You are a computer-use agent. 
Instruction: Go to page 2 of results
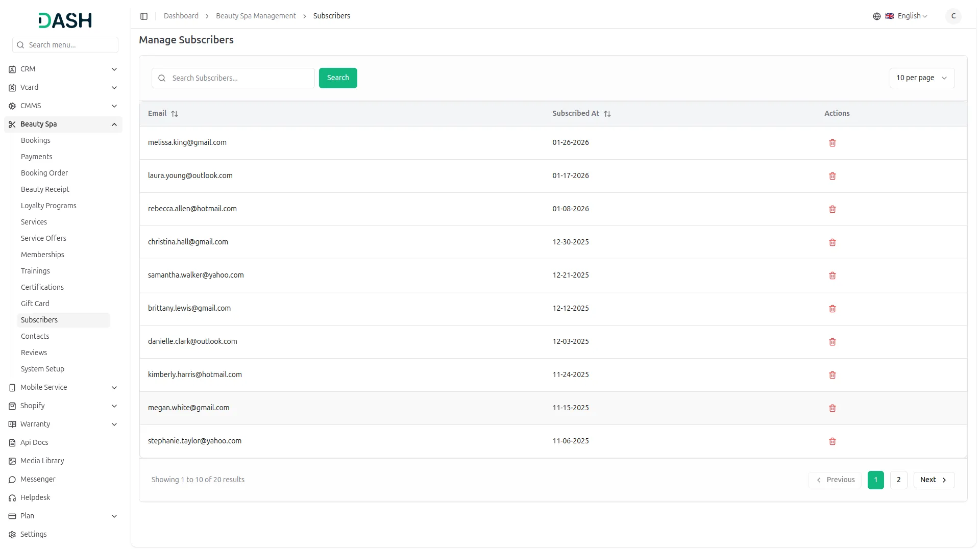(898, 480)
